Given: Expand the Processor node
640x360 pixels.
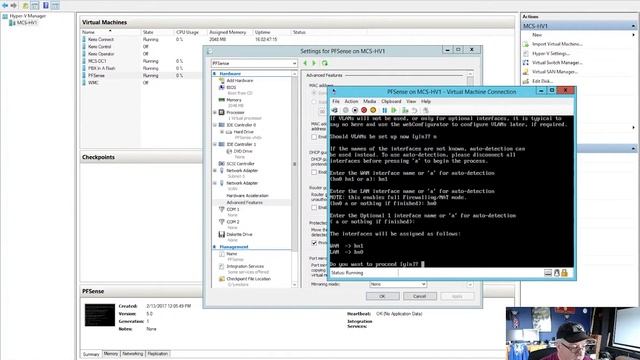Looking at the screenshot, I should tap(215, 112).
